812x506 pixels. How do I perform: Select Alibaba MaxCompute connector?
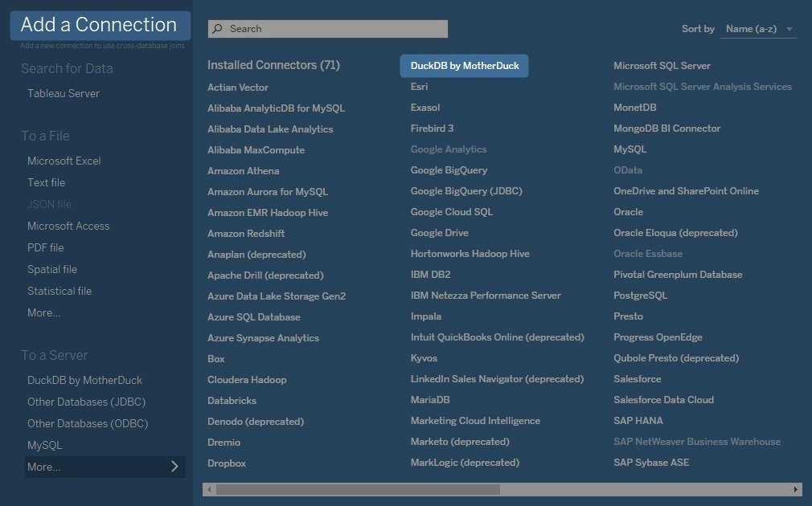[x=256, y=150]
